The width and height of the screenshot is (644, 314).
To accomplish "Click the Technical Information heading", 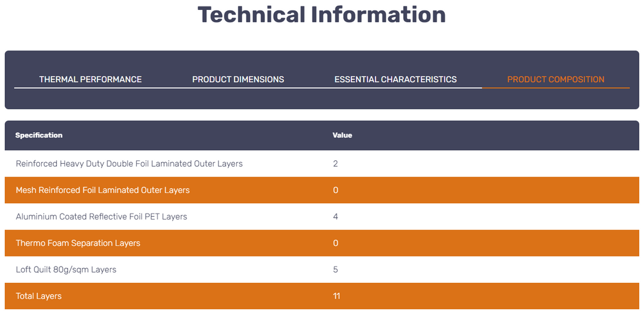I will (x=321, y=15).
